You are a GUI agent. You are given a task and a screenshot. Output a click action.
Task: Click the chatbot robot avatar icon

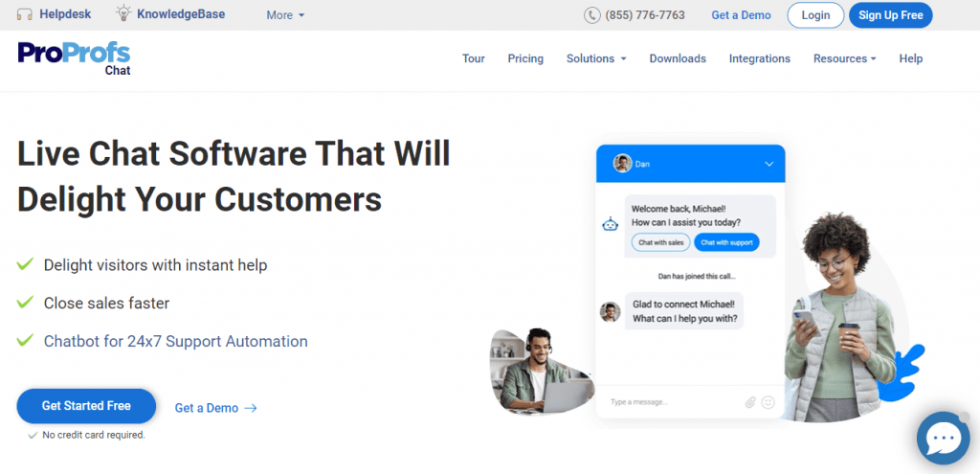pos(610,224)
